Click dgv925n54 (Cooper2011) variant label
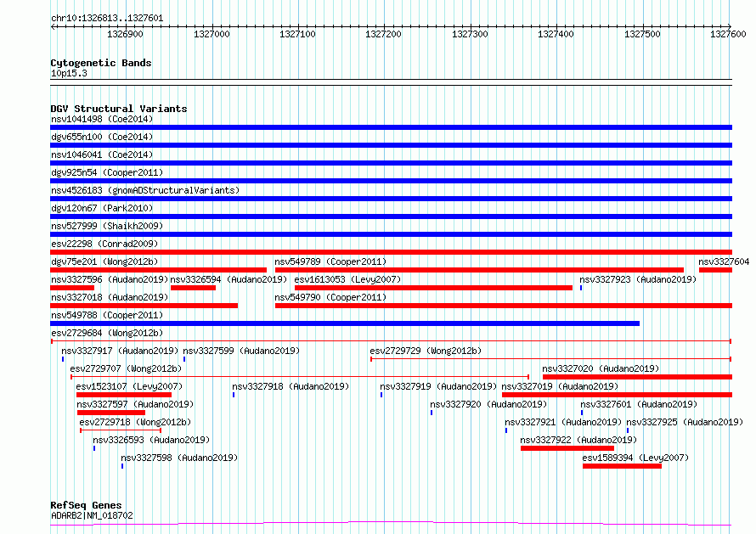Viewport: 756px width, 534px height. [107, 172]
